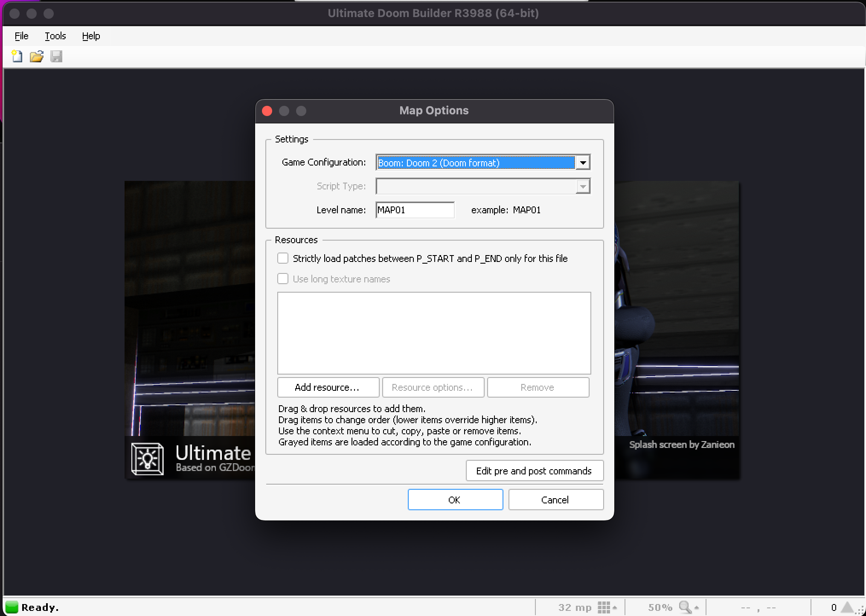Create a new map using the toolbar icon
The width and height of the screenshot is (866, 616).
[17, 56]
